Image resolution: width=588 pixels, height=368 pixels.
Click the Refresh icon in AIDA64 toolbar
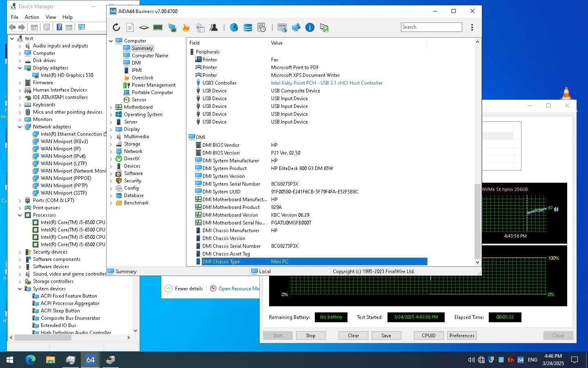pos(116,27)
